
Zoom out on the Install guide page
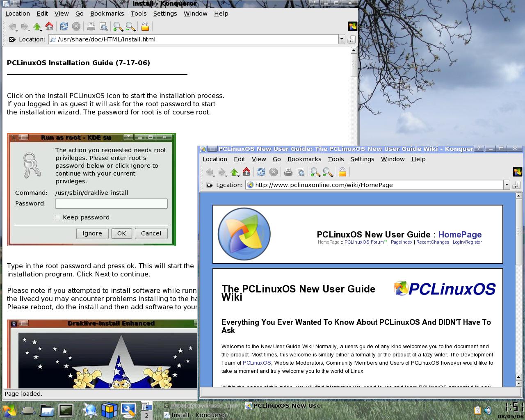tap(131, 27)
